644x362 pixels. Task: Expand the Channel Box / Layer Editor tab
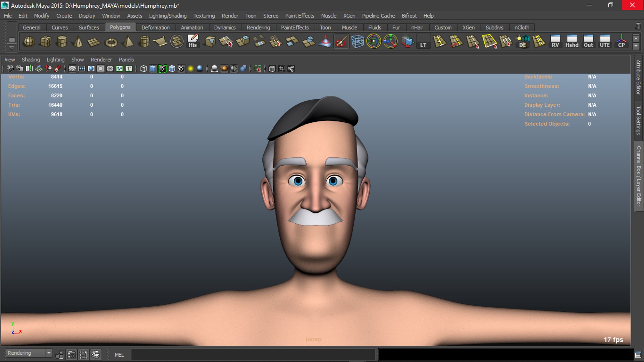pos(638,176)
